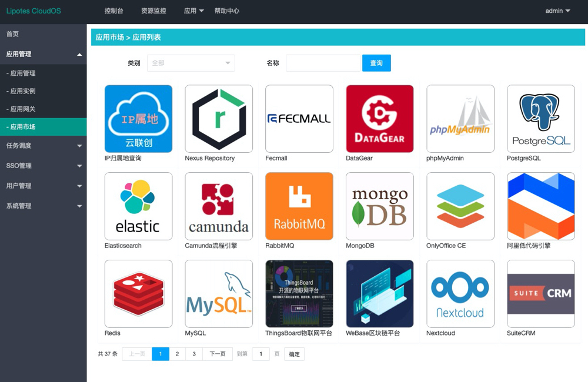This screenshot has height=382, width=588.
Task: Expand the 用户管理 sidebar section
Action: pos(44,186)
